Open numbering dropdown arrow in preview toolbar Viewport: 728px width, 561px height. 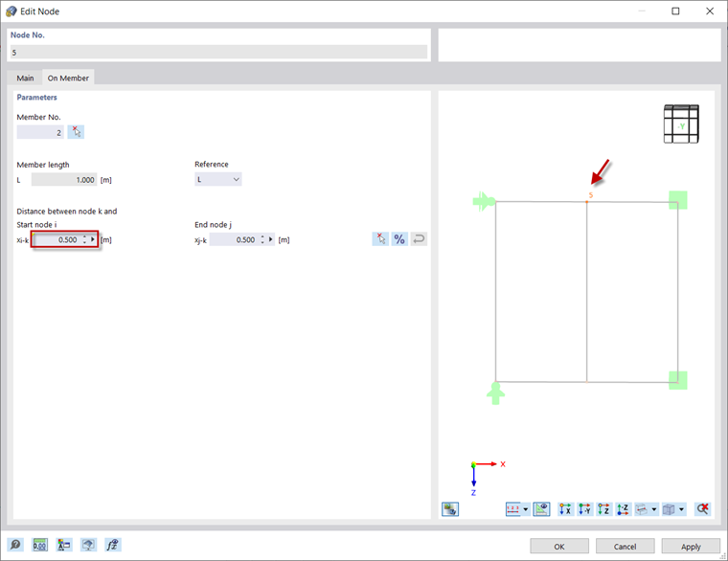526,509
